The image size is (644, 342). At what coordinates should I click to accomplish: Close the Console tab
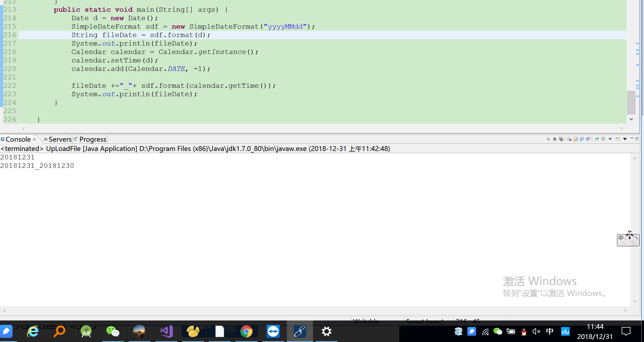click(x=34, y=139)
